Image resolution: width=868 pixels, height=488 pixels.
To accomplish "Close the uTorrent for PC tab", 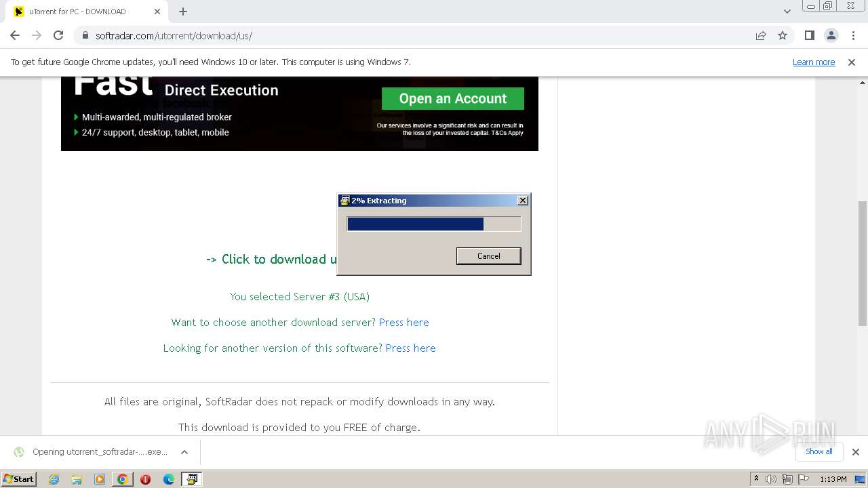I will [157, 12].
